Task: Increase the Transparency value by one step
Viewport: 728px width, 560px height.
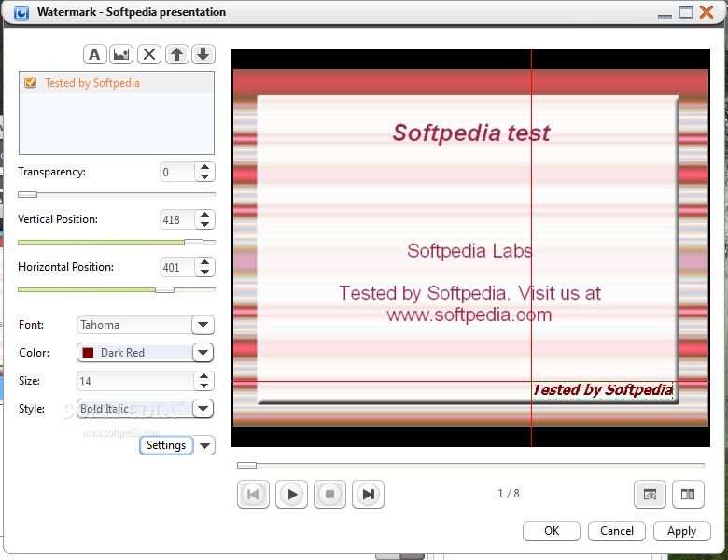Action: point(204,167)
